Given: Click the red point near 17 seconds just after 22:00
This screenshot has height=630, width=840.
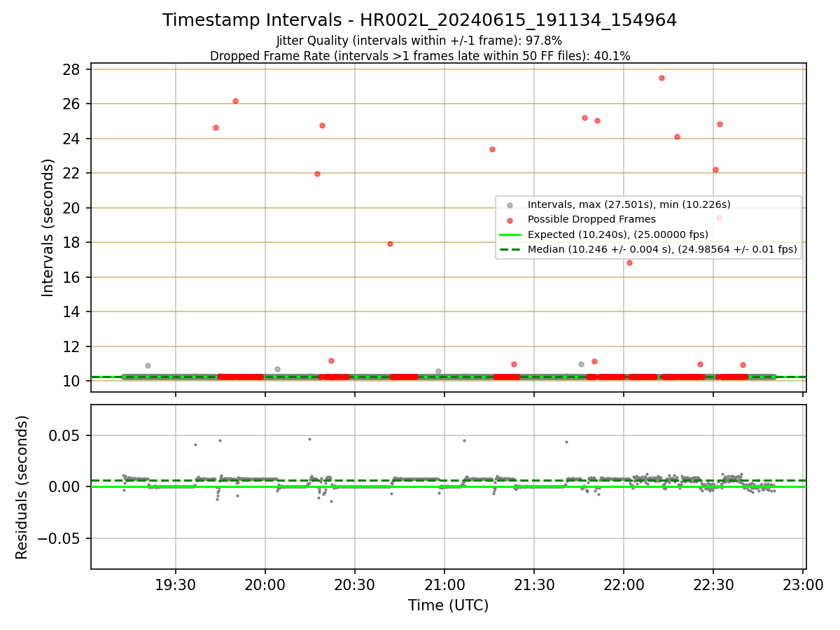Looking at the screenshot, I should (x=629, y=262).
